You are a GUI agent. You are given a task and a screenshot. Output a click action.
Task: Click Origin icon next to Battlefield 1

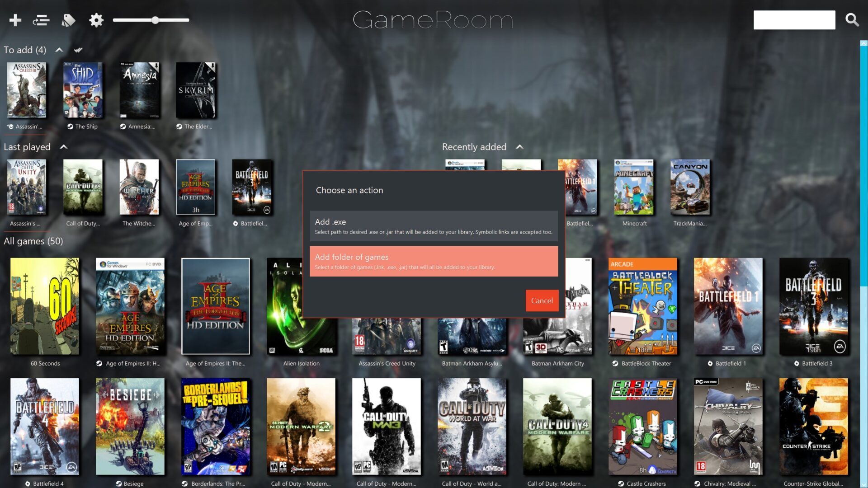point(710,363)
